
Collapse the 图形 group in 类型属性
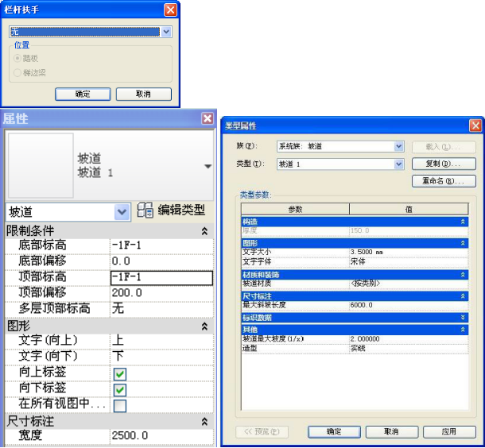coord(463,243)
